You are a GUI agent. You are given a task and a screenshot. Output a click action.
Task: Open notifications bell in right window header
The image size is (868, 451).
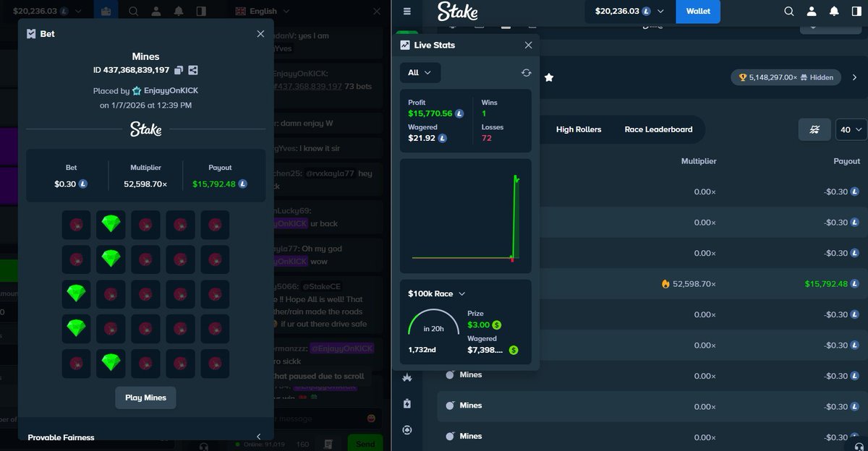(834, 11)
